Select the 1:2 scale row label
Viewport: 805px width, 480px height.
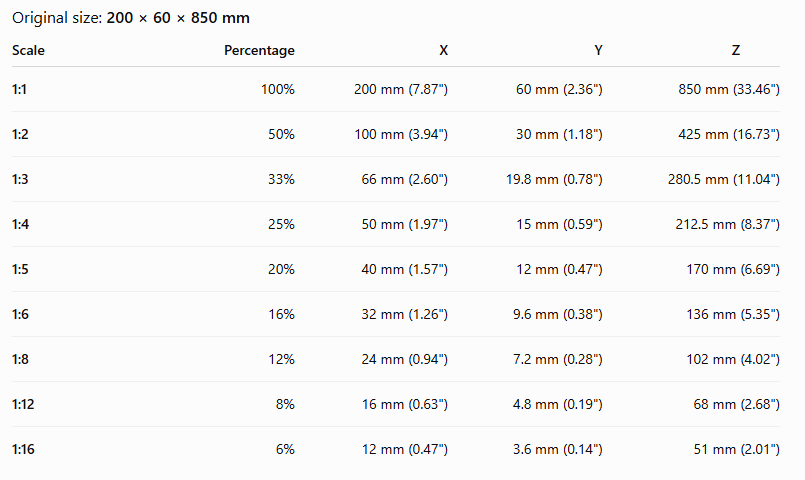point(20,135)
